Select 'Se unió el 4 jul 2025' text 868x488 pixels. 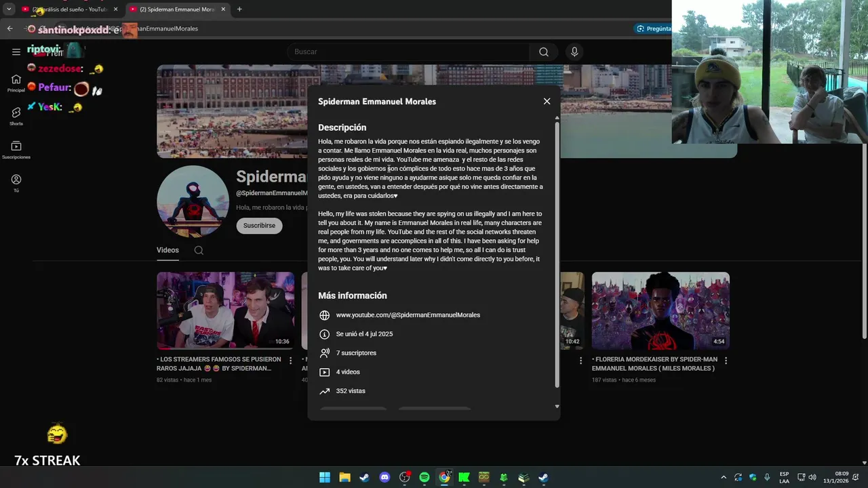click(x=364, y=334)
